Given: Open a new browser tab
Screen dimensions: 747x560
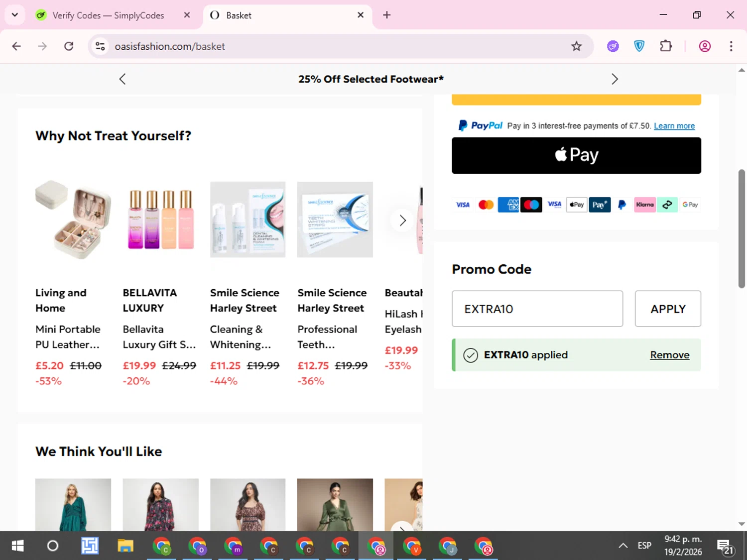Looking at the screenshot, I should [386, 15].
